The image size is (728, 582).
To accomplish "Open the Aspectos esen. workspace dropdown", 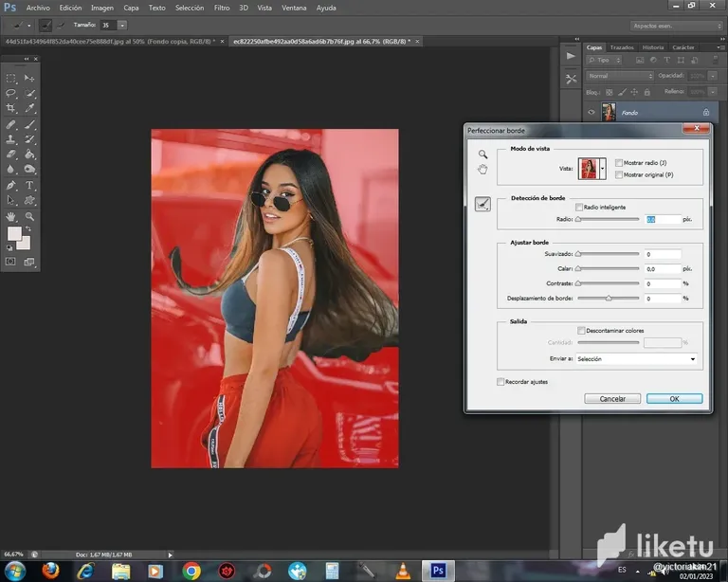I will [676, 26].
